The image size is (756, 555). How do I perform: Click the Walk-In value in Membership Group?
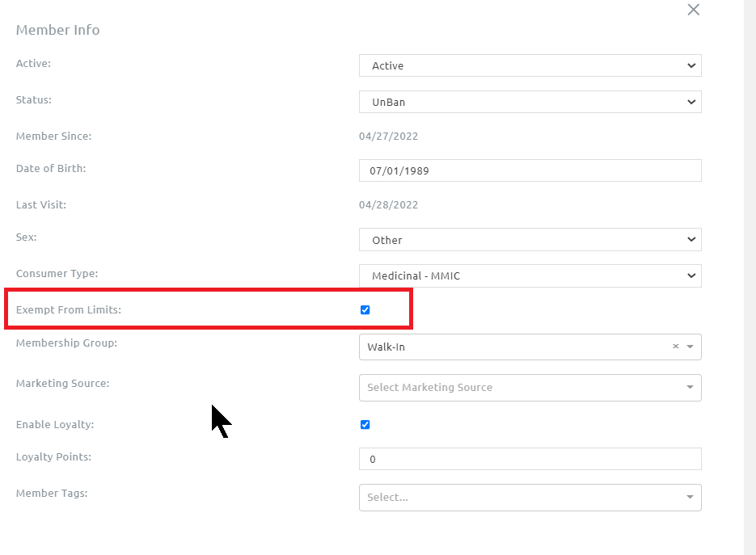386,347
